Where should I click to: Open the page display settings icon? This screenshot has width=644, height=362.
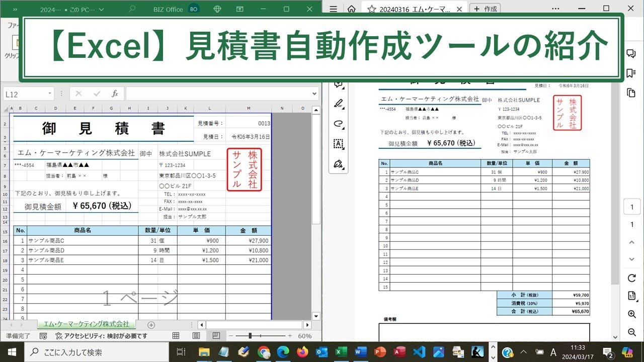tap(632, 296)
